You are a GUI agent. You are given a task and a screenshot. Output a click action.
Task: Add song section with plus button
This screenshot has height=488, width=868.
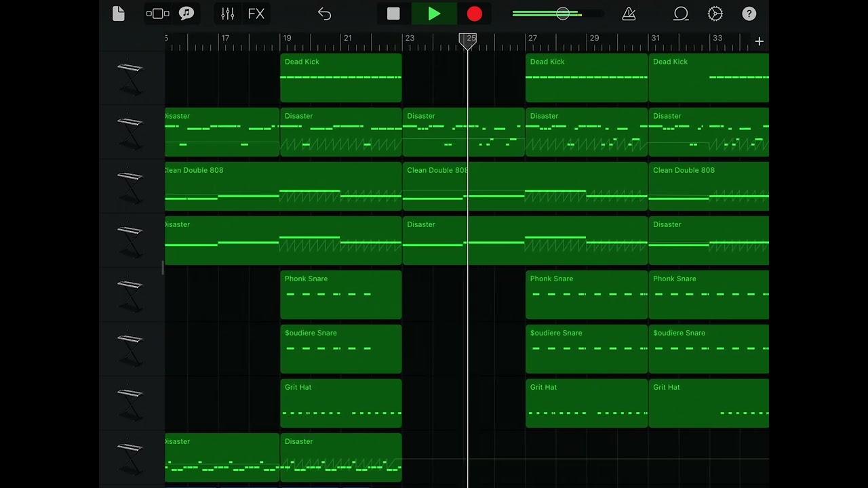(x=759, y=41)
